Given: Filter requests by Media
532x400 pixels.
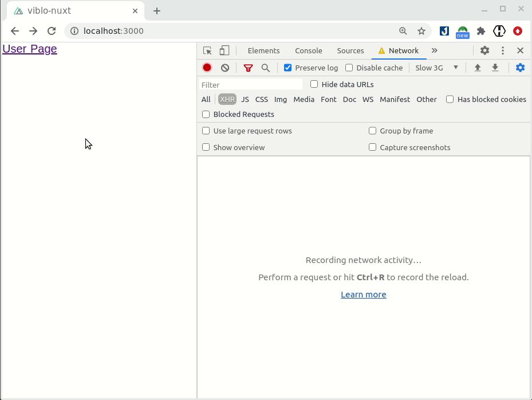Looking at the screenshot, I should (304, 100).
